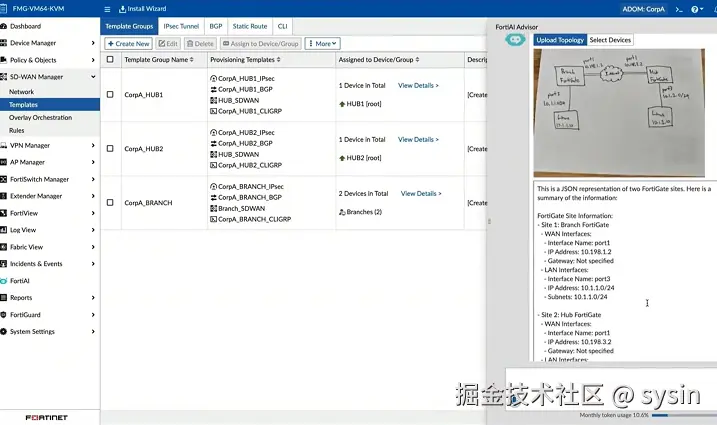717x425 pixels.
Task: Click the Reports sidebar icon
Action: [4, 298]
